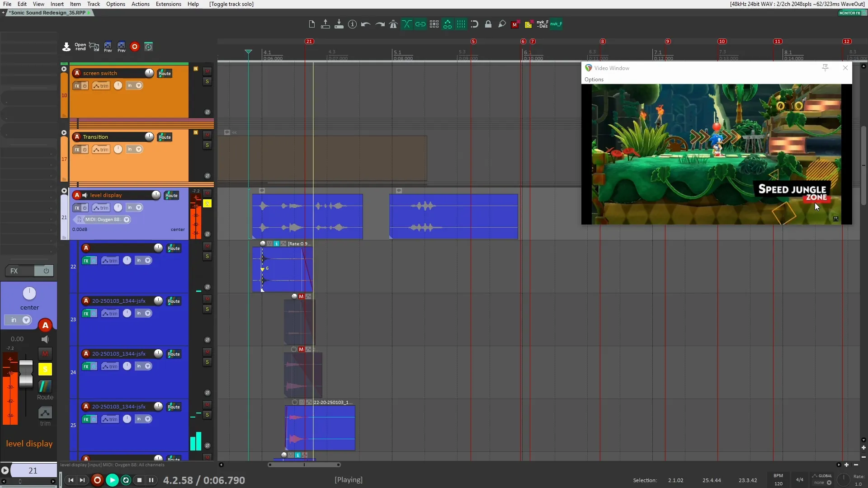Open the GLOBAL automation override dropdown

(829, 483)
